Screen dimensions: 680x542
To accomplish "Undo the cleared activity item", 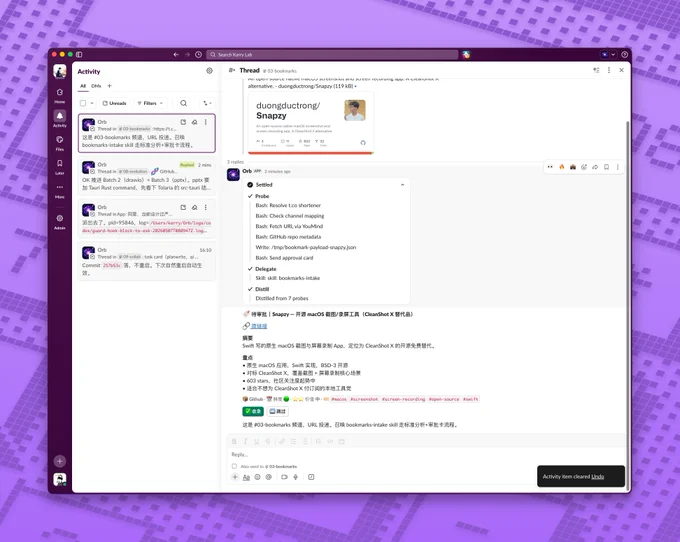I will (598, 477).
